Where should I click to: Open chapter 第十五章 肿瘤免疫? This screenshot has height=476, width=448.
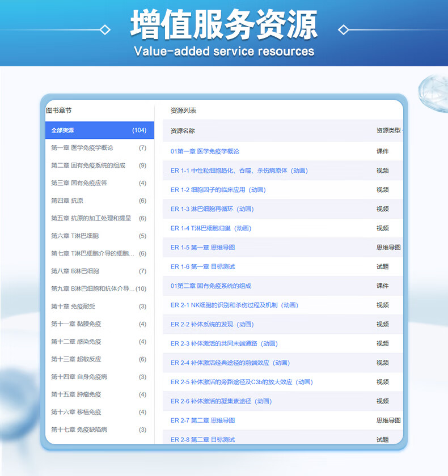(x=76, y=394)
